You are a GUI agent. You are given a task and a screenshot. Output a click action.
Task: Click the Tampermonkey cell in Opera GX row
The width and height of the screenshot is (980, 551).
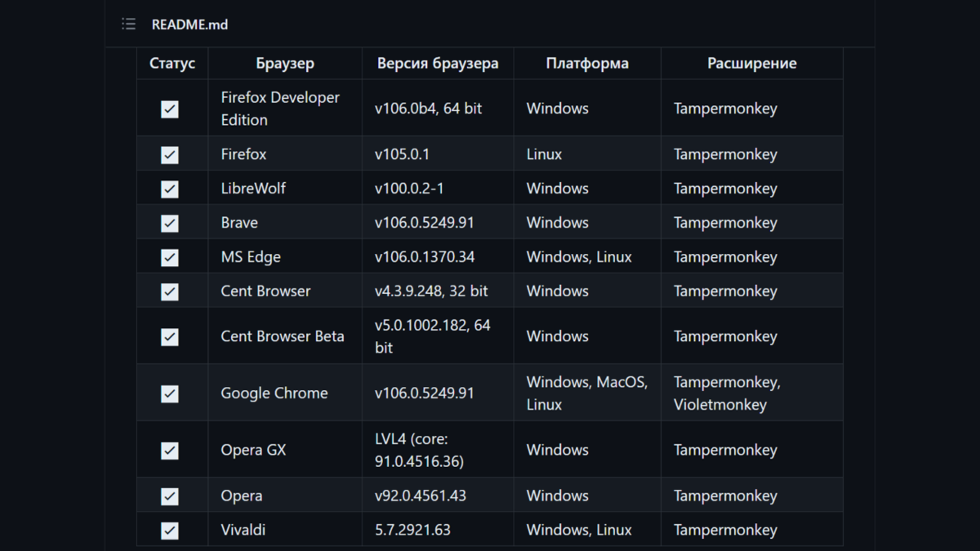pyautogui.click(x=752, y=450)
